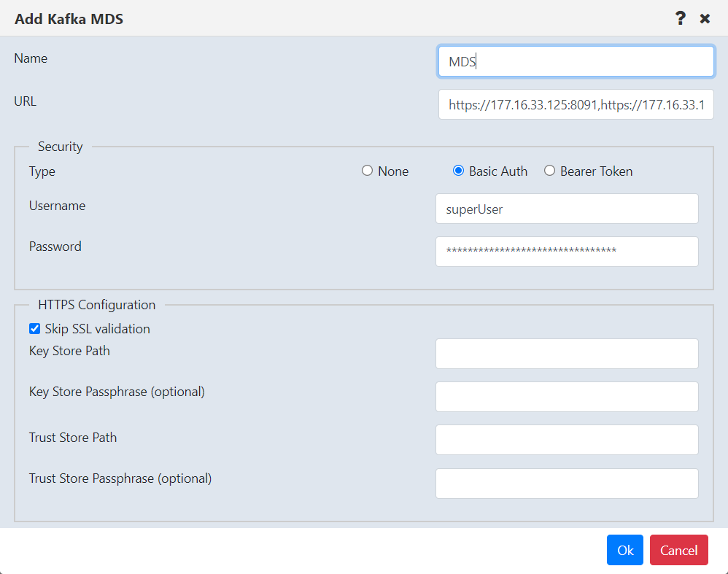Click the Username field with superUser
The width and height of the screenshot is (728, 574).
[x=567, y=209]
